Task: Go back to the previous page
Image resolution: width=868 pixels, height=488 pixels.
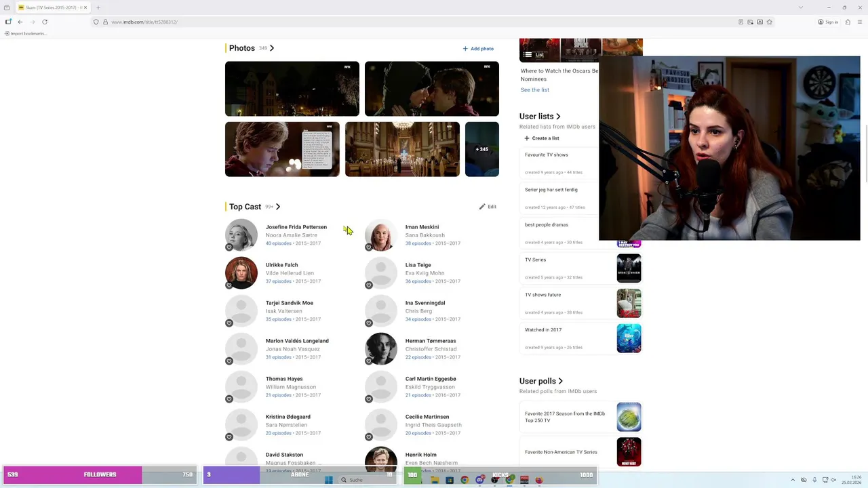Action: [20, 22]
